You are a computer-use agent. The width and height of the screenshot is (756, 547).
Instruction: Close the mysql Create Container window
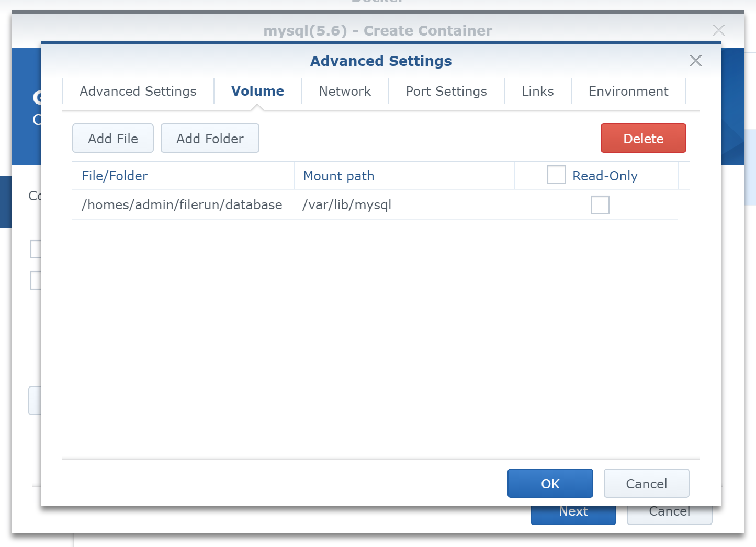[x=718, y=30]
